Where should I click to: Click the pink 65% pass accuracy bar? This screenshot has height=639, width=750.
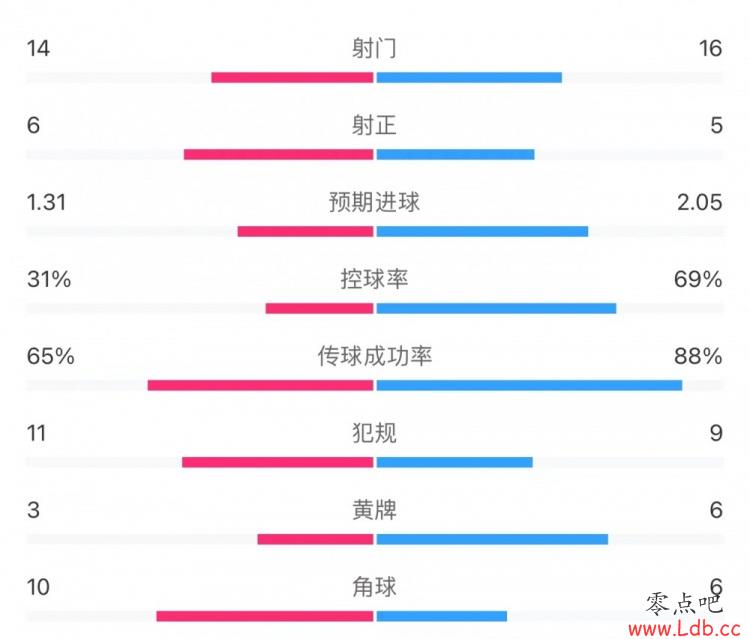click(x=260, y=385)
